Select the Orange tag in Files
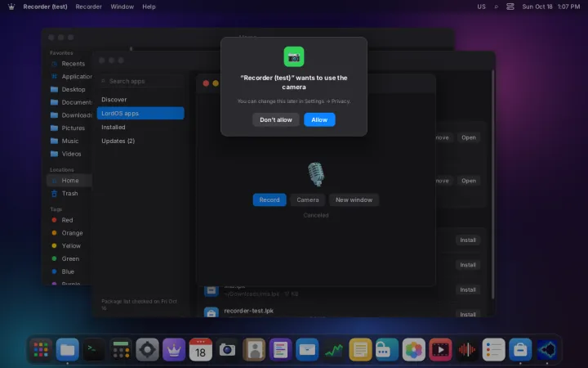The image size is (588, 368). coord(69,233)
